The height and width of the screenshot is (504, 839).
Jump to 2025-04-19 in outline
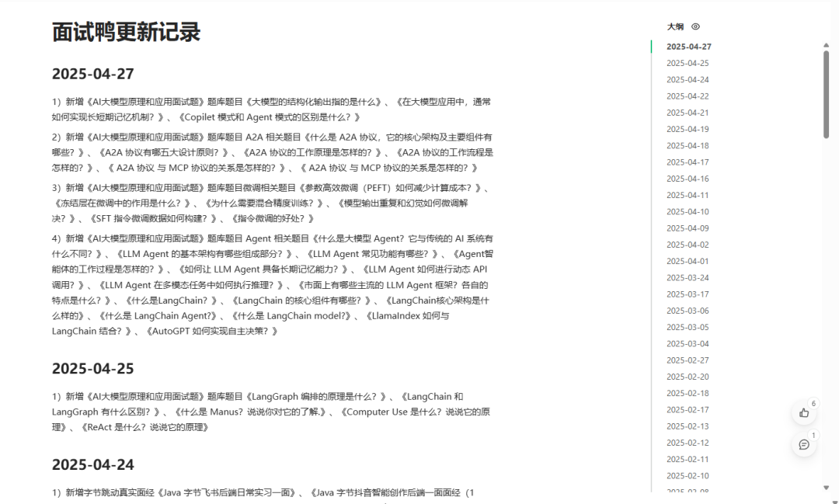(688, 130)
